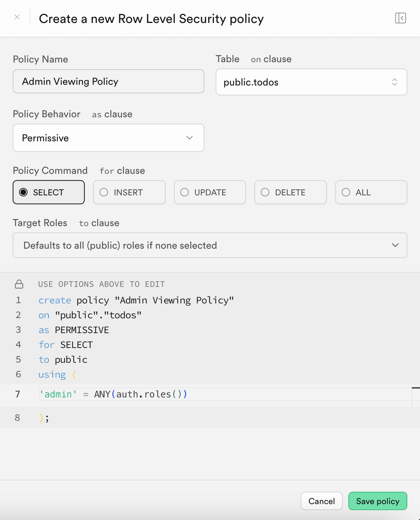The image size is (420, 520).
Task: Save the new policy
Action: [377, 501]
